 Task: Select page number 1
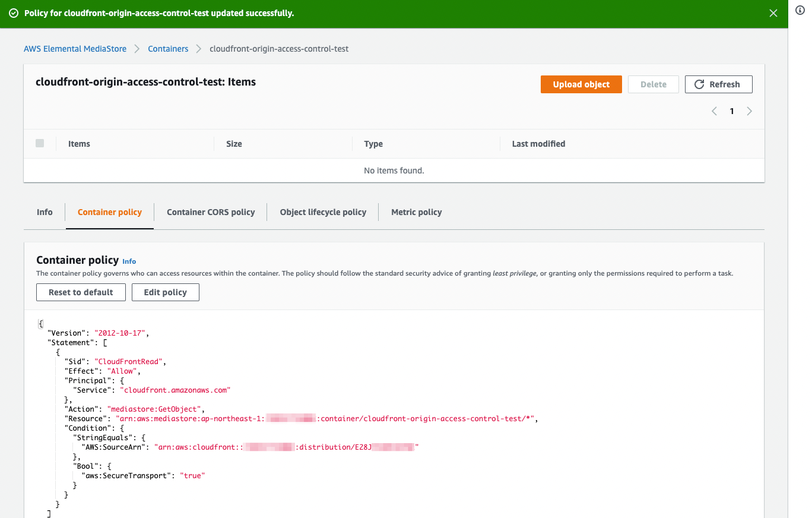pyautogui.click(x=732, y=111)
